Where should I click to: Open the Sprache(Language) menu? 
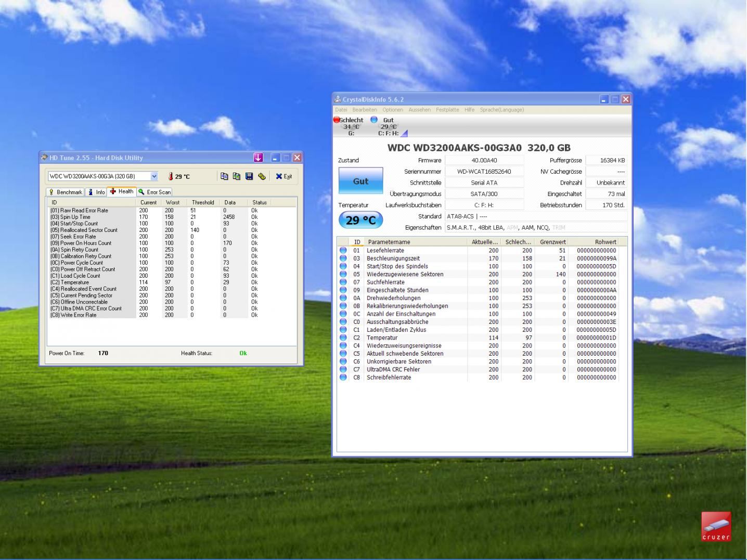[502, 110]
